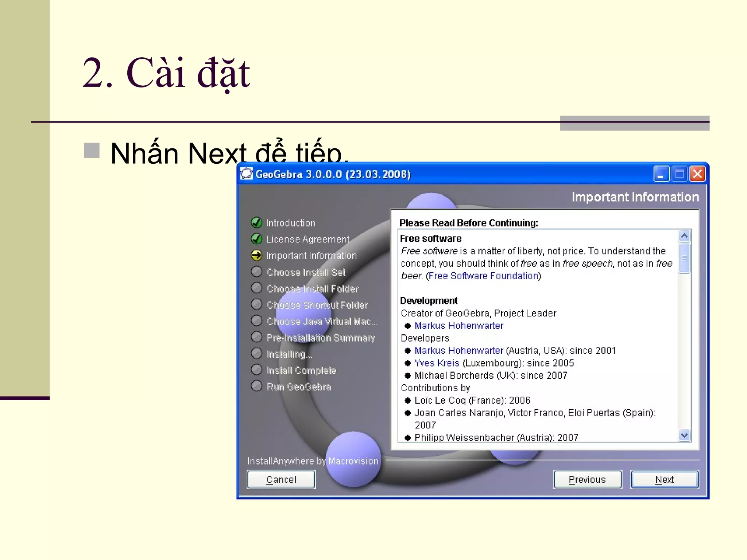Click the GeoGebra icon in the title bar
747x560 pixels.
(247, 174)
